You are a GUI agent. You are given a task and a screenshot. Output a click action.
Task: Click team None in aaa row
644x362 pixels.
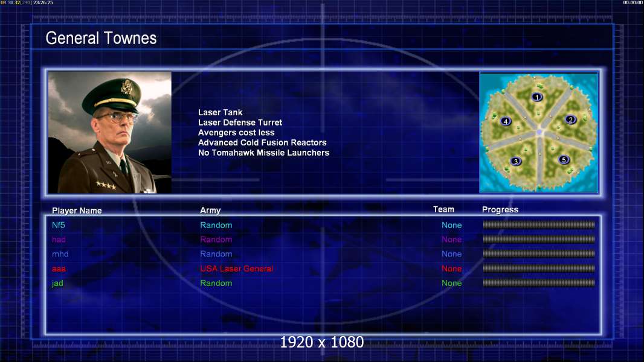451,268
